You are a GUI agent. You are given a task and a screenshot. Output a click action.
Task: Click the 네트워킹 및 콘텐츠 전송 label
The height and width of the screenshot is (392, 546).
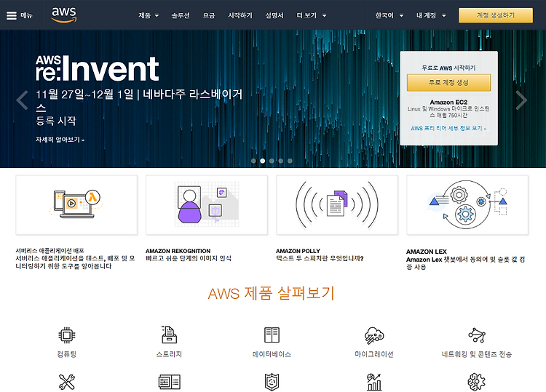tap(477, 354)
